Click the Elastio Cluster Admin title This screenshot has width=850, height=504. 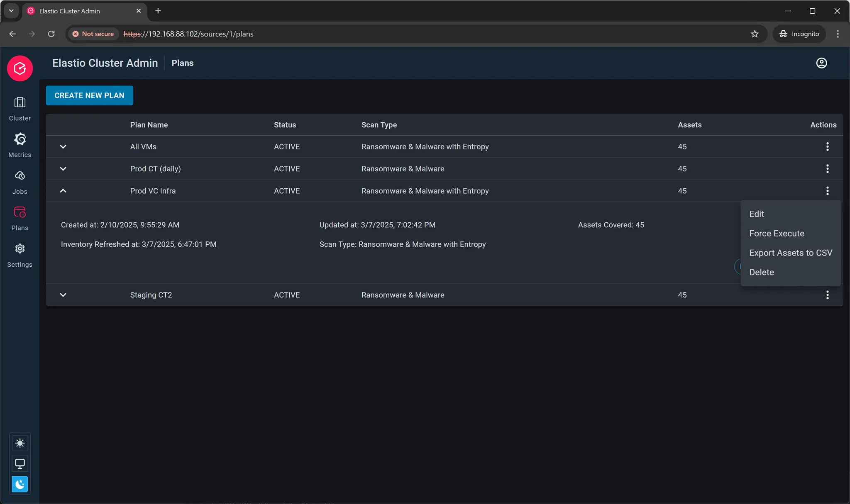click(x=105, y=63)
